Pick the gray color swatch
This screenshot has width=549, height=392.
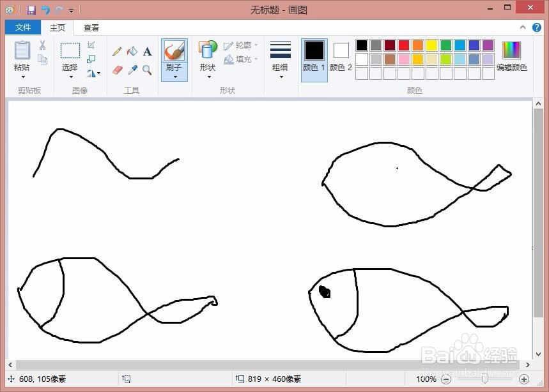[376, 45]
